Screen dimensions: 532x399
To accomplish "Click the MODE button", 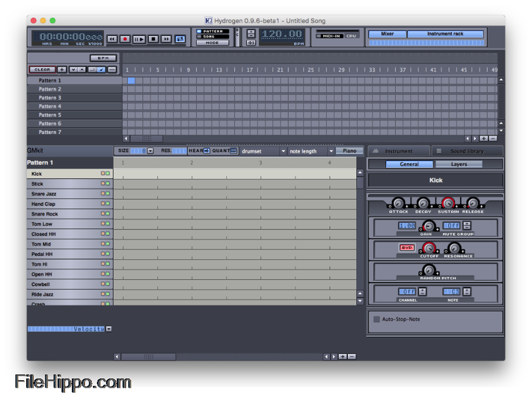I will [x=212, y=43].
